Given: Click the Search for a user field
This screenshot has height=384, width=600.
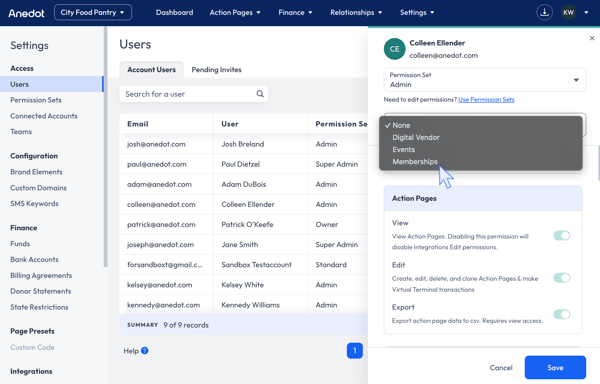Looking at the screenshot, I should pyautogui.click(x=194, y=94).
